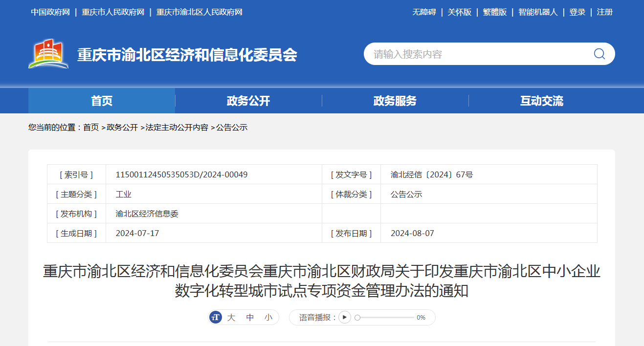This screenshot has height=346, width=644.
Task: Click the magnifier search icon
Action: (x=599, y=54)
